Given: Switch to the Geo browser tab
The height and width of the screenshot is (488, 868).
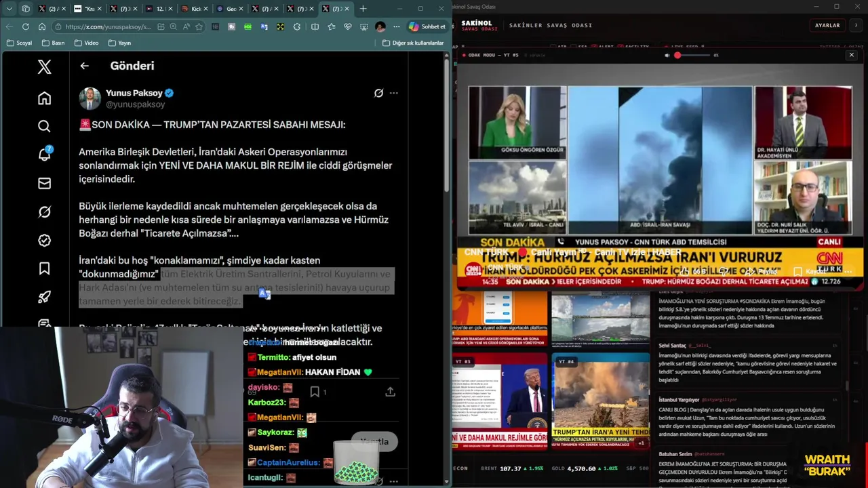Looking at the screenshot, I should (229, 9).
